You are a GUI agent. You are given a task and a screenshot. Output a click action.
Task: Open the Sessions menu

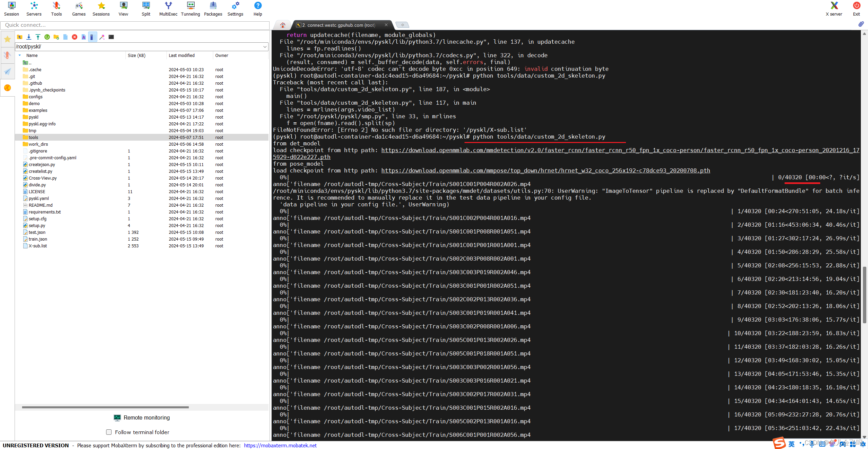pos(101,8)
